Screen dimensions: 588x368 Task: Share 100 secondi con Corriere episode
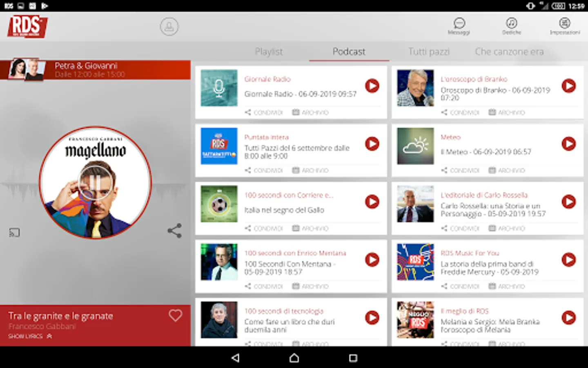(x=264, y=229)
